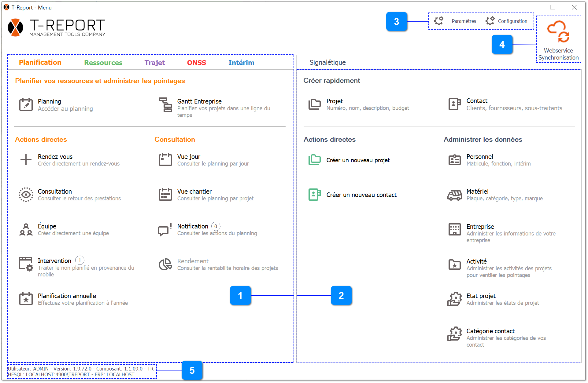Open the Signalétique tab

[327, 62]
